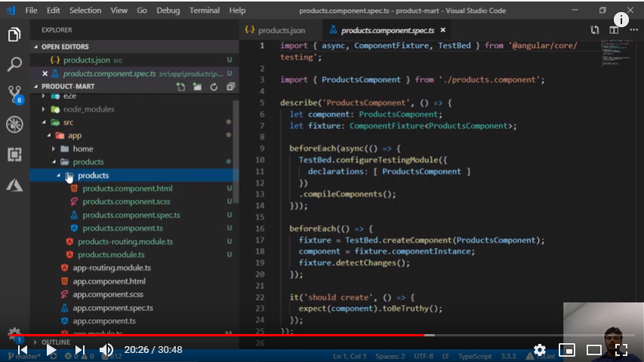
Task: Open the Extensions view in activity bar
Action: pyautogui.click(x=14, y=155)
